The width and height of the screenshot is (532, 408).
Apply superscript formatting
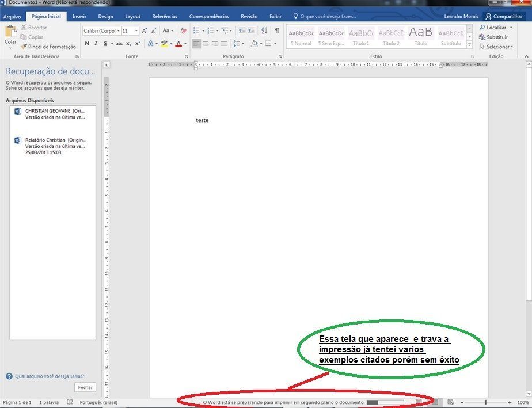[138, 44]
